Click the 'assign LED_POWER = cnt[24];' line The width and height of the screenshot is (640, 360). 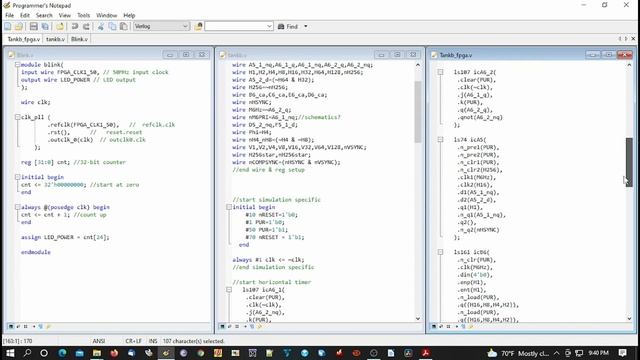pyautogui.click(x=65, y=237)
